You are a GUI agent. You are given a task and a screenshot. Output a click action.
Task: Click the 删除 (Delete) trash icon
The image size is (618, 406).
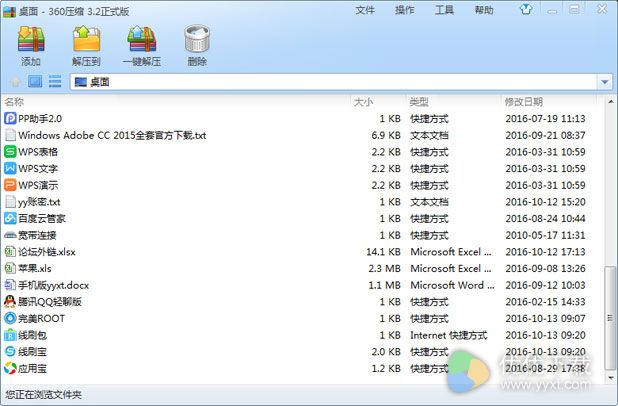(197, 39)
